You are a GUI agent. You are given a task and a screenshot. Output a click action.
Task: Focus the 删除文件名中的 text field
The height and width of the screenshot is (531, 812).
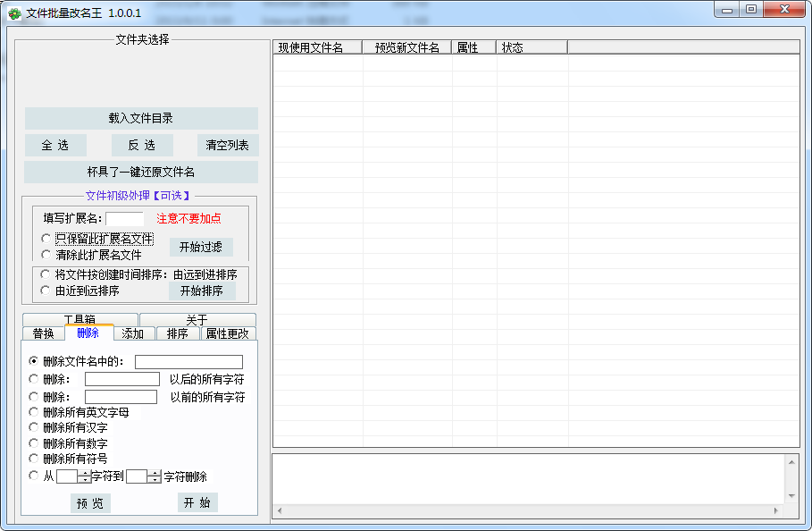[x=188, y=361]
